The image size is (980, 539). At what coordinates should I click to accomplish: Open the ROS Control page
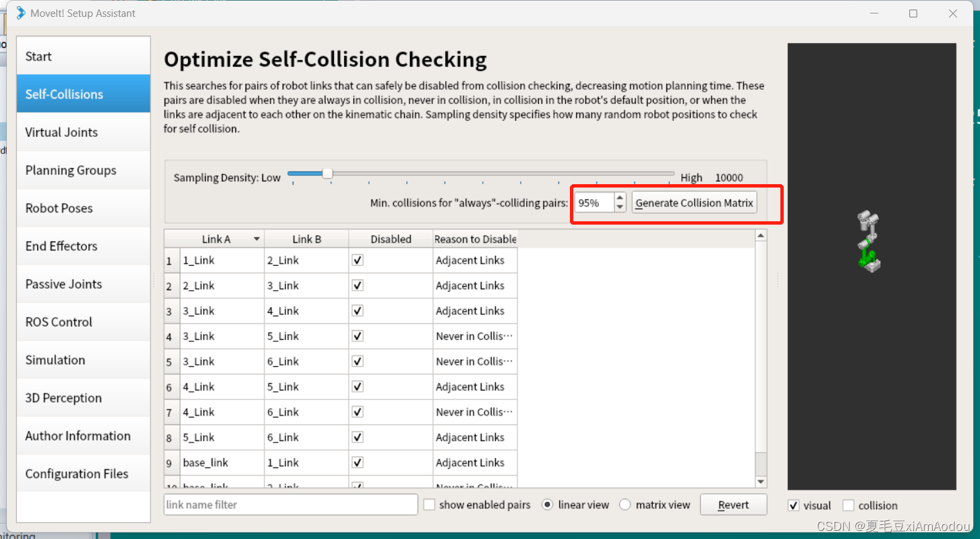coord(83,322)
